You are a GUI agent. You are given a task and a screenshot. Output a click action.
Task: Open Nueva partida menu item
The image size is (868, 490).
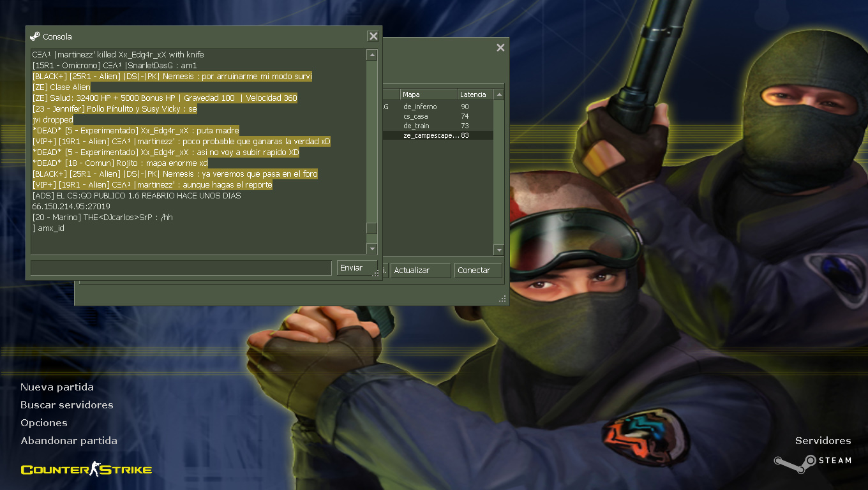[57, 387]
